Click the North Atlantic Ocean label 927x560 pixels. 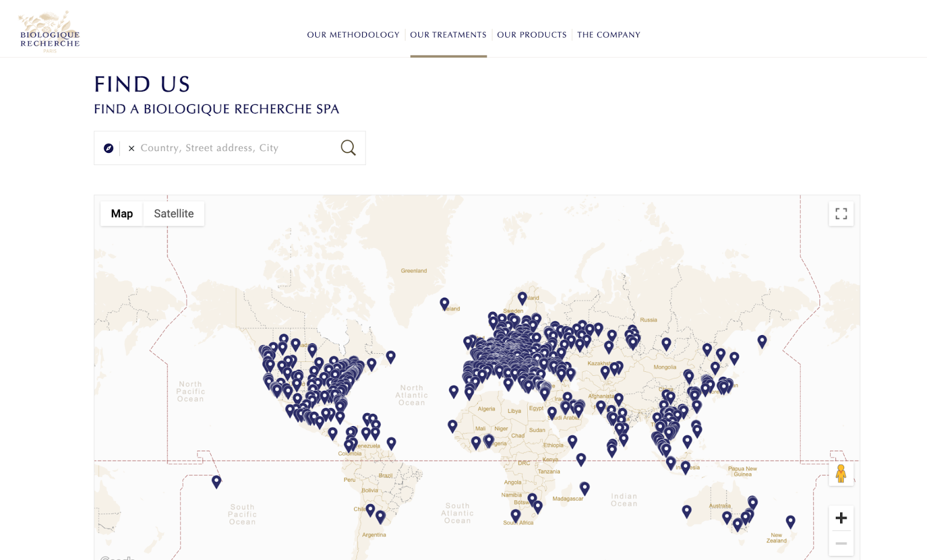pyautogui.click(x=411, y=395)
